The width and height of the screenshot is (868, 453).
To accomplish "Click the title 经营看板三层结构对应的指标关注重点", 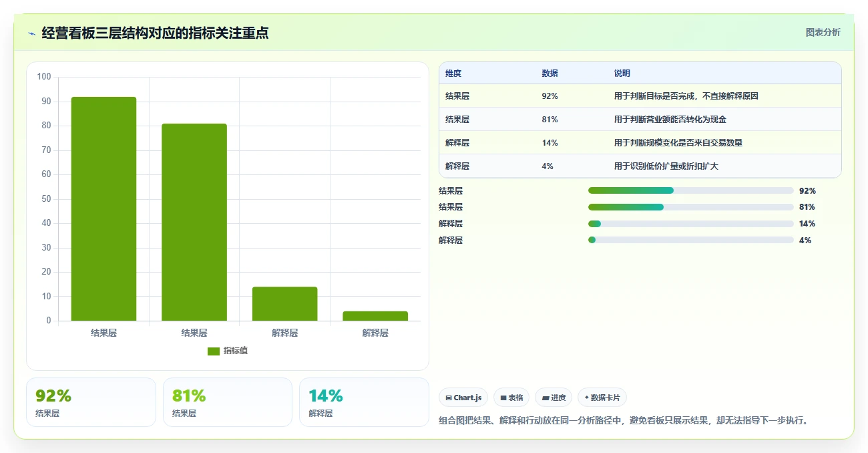I will coord(155,33).
